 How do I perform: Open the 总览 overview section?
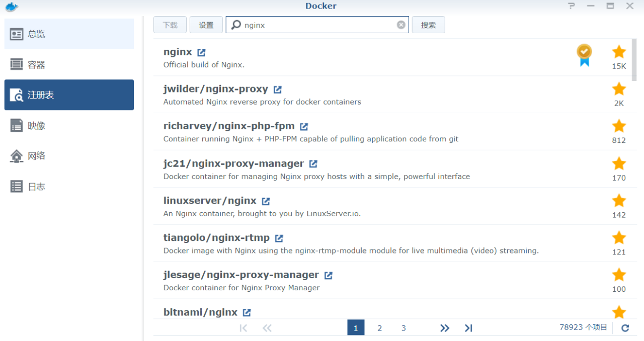[69, 34]
